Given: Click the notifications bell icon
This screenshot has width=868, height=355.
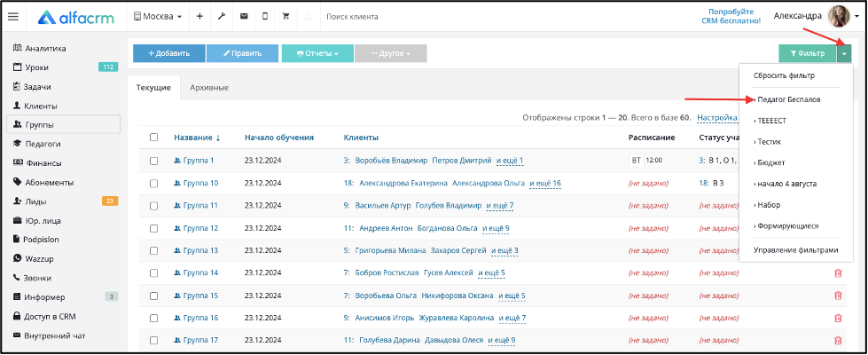Looking at the screenshot, I should 309,17.
